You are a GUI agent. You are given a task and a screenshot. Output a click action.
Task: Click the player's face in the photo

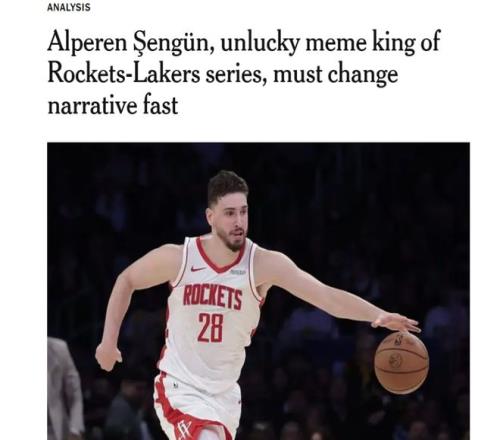tap(231, 222)
